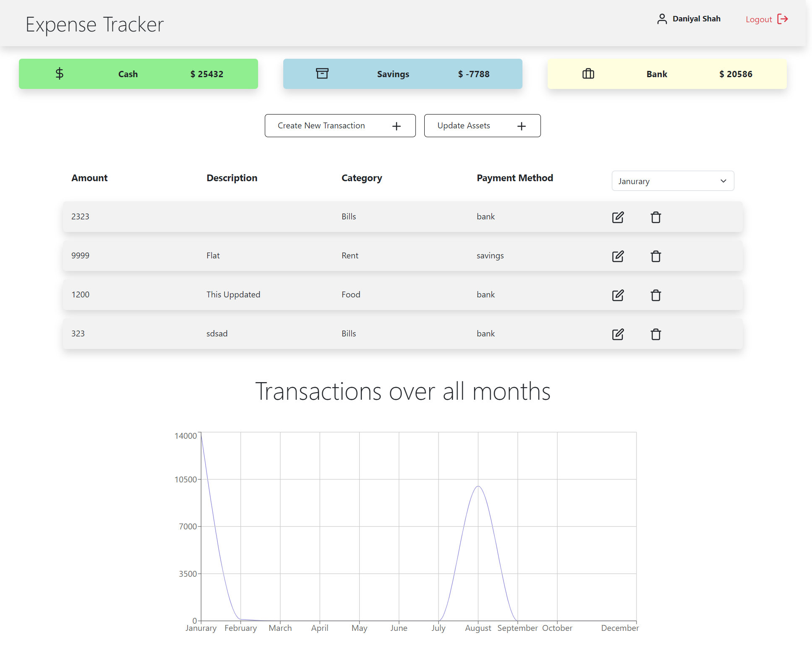Click the logout arrow icon
This screenshot has width=812, height=664.
click(x=782, y=19)
